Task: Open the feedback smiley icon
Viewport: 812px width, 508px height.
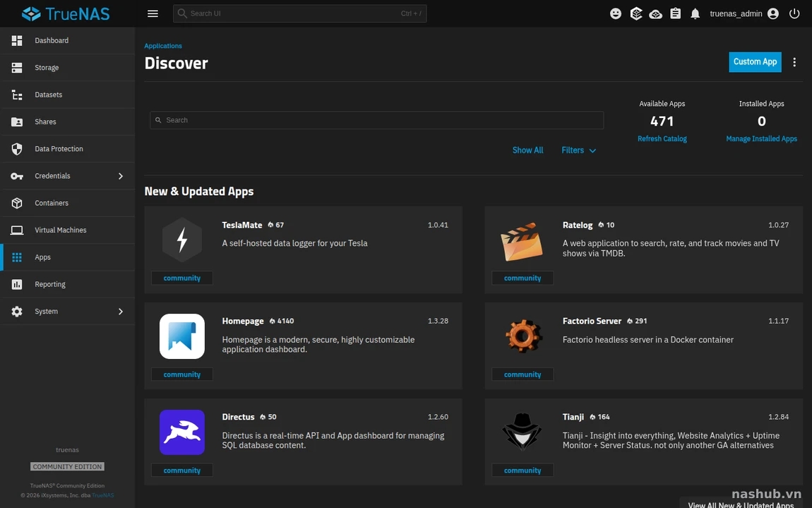Action: pos(616,13)
